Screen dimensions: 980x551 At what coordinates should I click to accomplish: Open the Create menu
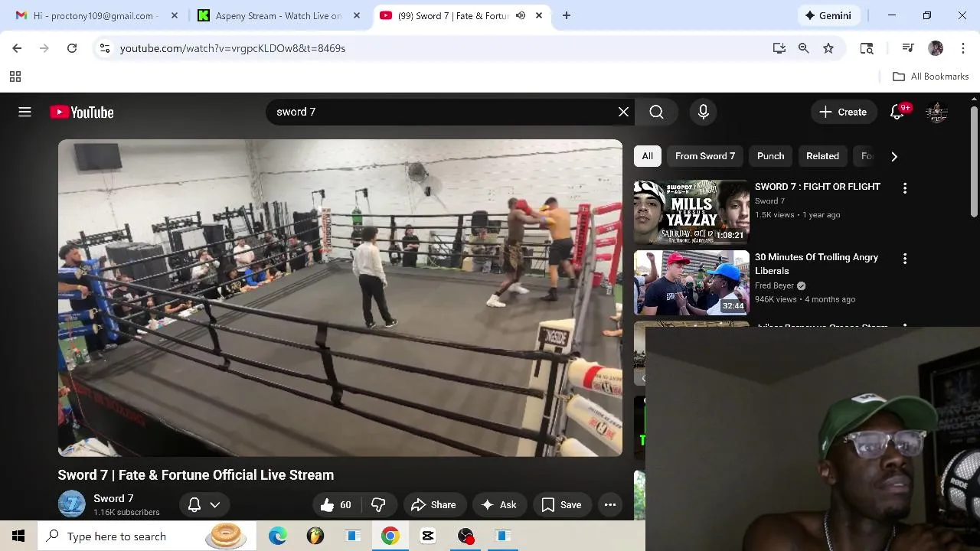tap(843, 112)
